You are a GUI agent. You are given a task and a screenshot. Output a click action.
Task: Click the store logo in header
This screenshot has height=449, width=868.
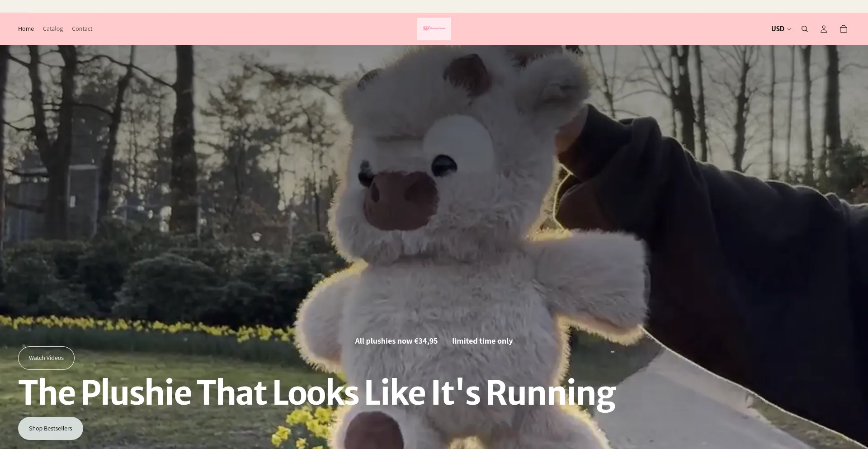point(434,29)
